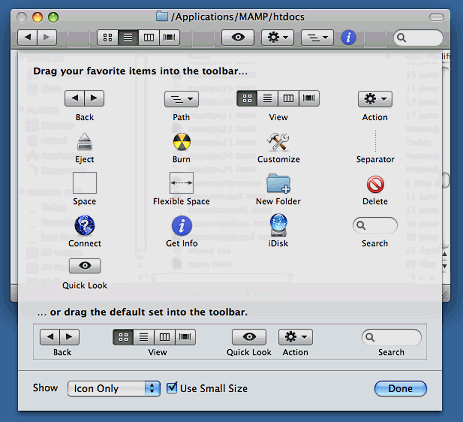
Task: Click Quick Look in the default set
Action: point(249,337)
